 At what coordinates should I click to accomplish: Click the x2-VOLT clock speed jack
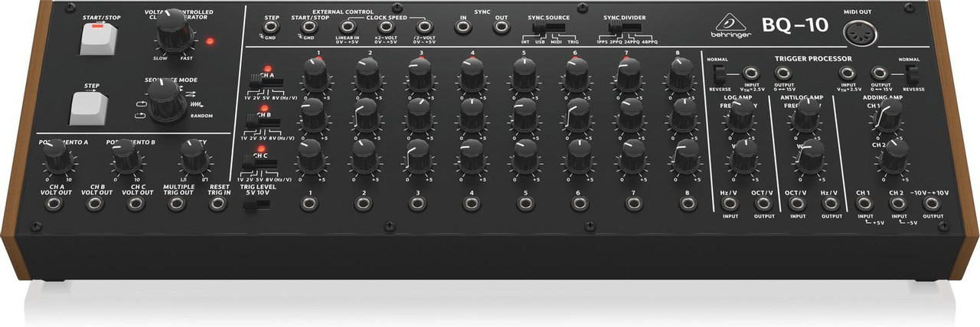click(x=387, y=27)
